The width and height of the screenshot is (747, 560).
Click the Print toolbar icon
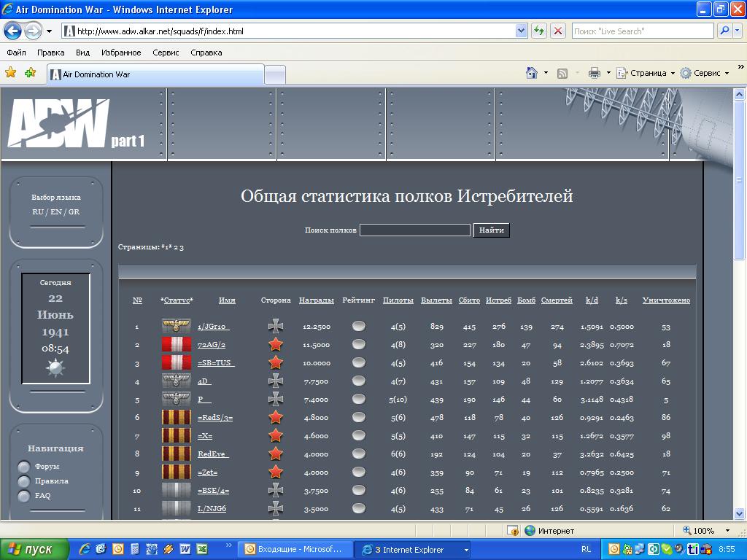(x=594, y=73)
